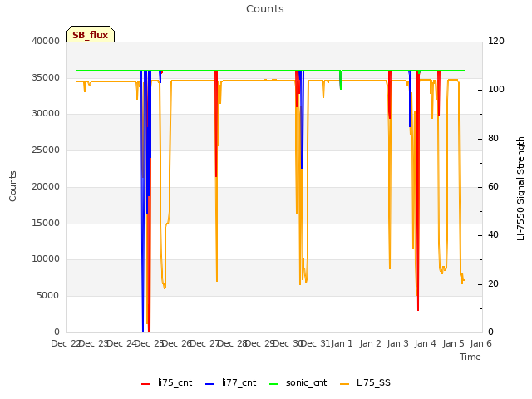
Task: Click the Dec 28 date label
Action: point(232,343)
